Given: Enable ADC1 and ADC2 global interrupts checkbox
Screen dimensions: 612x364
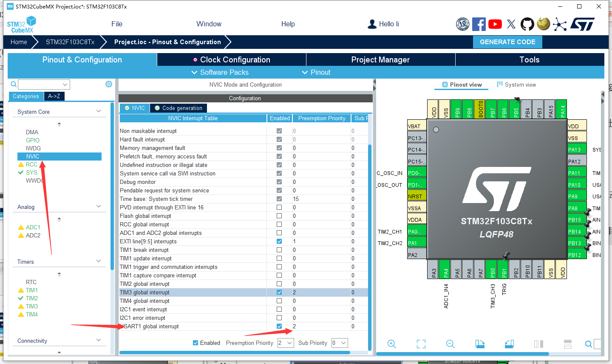Looking at the screenshot, I should pos(279,233).
